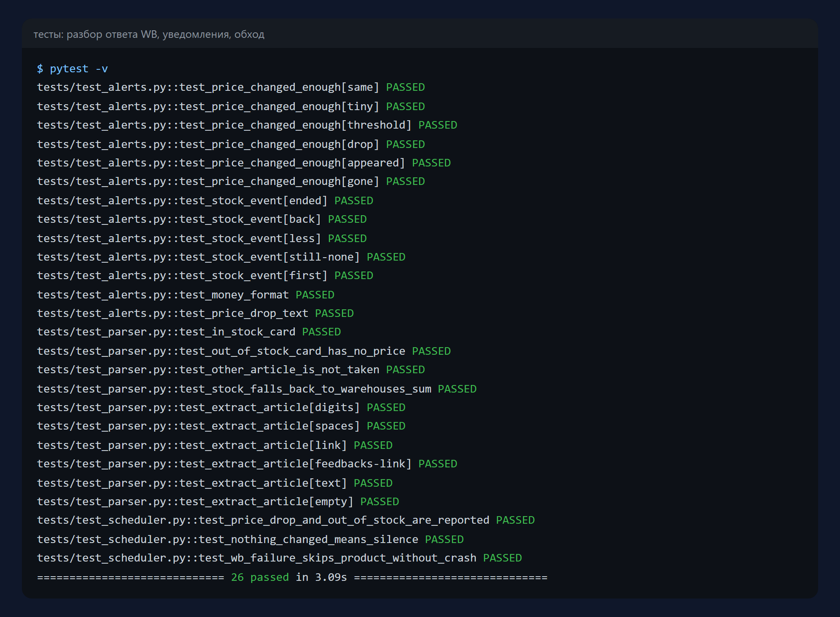Click the '26 passed in 3.09s' summary
840x617 pixels.
(289, 577)
